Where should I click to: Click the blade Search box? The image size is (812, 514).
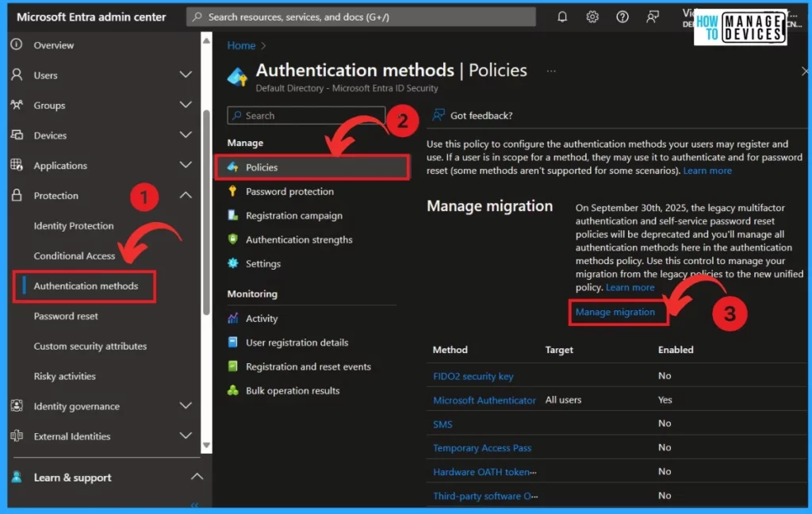coord(306,115)
